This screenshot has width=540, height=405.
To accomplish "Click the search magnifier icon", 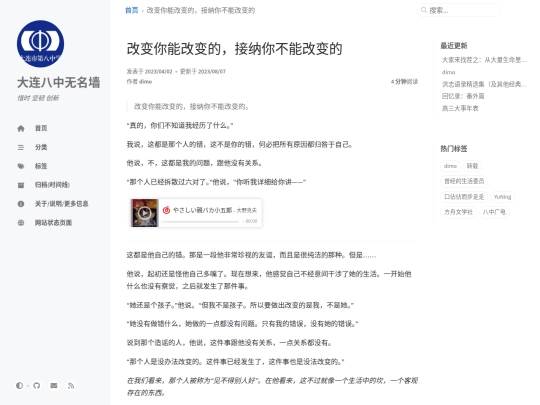I will click(x=424, y=10).
